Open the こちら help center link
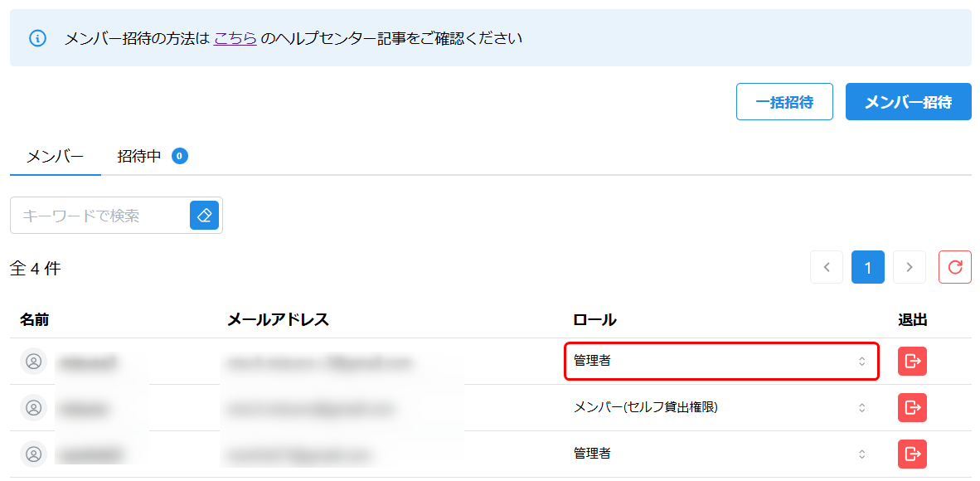 pyautogui.click(x=235, y=39)
